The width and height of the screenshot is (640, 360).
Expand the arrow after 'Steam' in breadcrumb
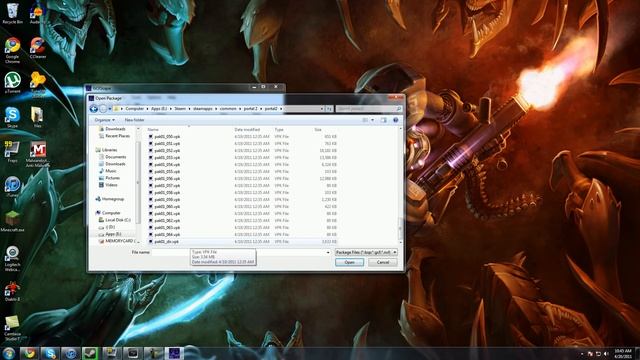189,109
